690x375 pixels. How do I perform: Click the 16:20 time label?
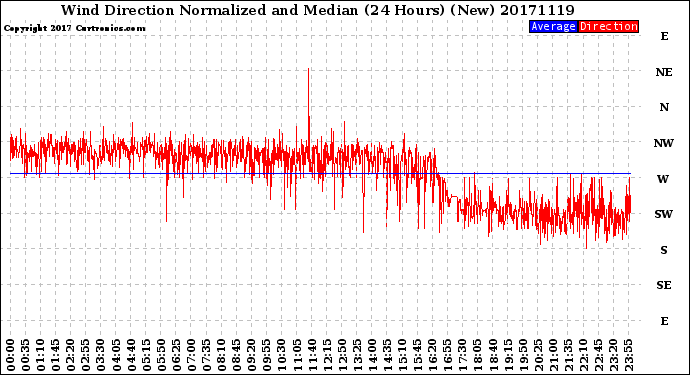coord(433,355)
